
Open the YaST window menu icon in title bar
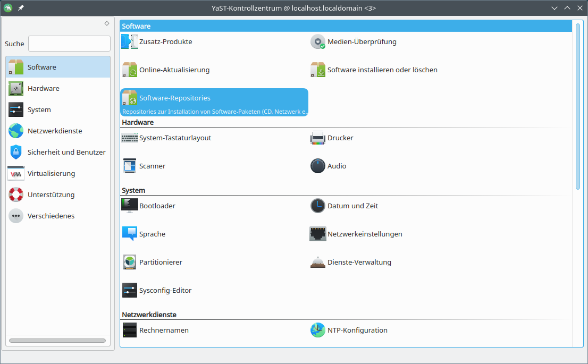tap(8, 8)
